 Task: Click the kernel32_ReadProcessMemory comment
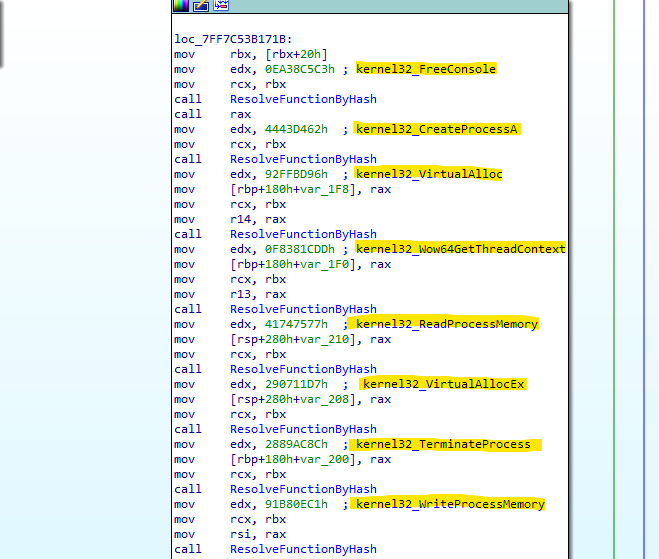[x=447, y=324]
